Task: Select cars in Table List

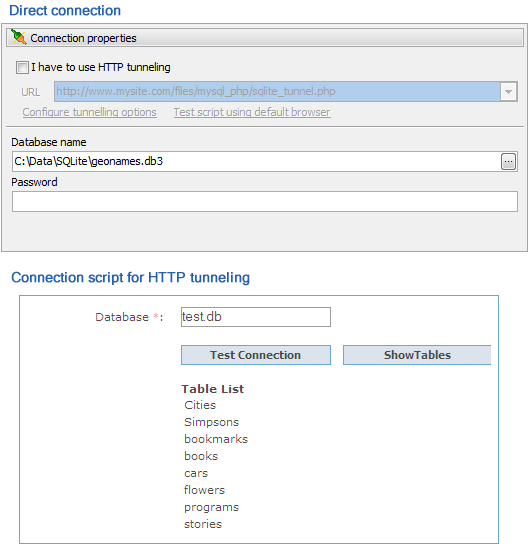Action: coord(196,473)
